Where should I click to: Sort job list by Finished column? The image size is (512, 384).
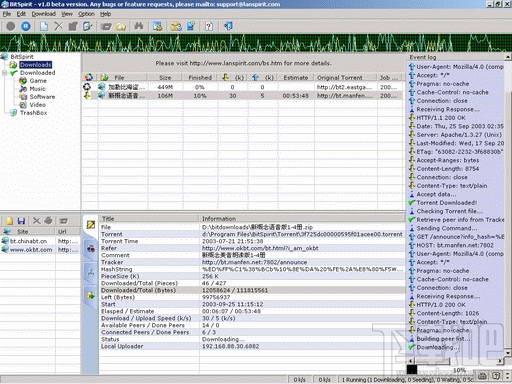pos(200,77)
